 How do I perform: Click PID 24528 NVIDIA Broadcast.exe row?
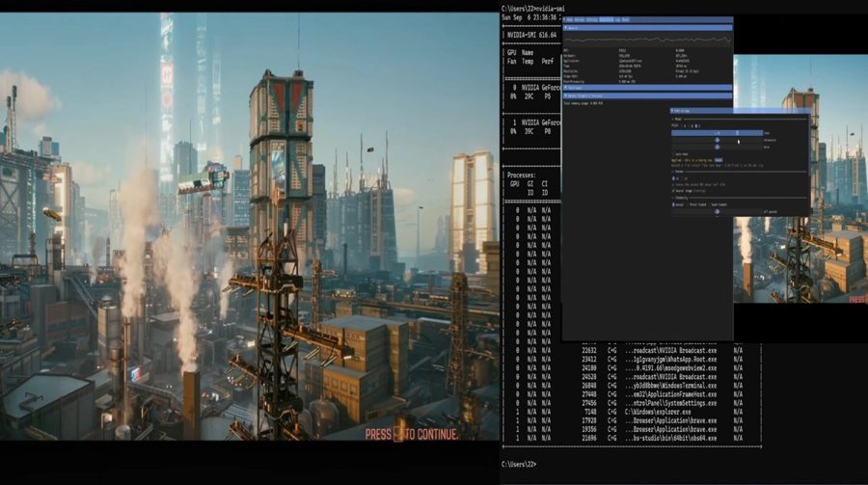[631, 377]
